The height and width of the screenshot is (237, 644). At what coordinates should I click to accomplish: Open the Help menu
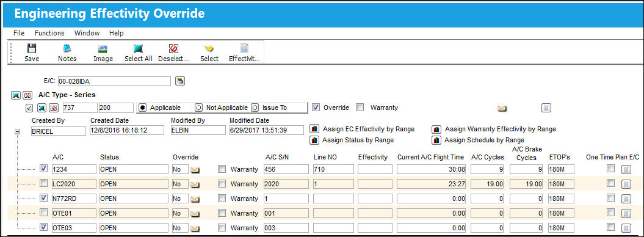pos(116,33)
